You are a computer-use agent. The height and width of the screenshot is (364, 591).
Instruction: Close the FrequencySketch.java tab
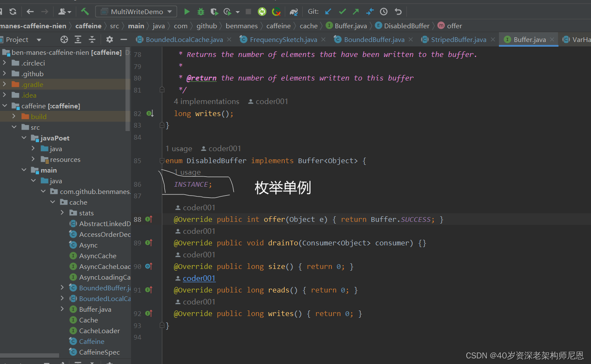[x=323, y=39]
